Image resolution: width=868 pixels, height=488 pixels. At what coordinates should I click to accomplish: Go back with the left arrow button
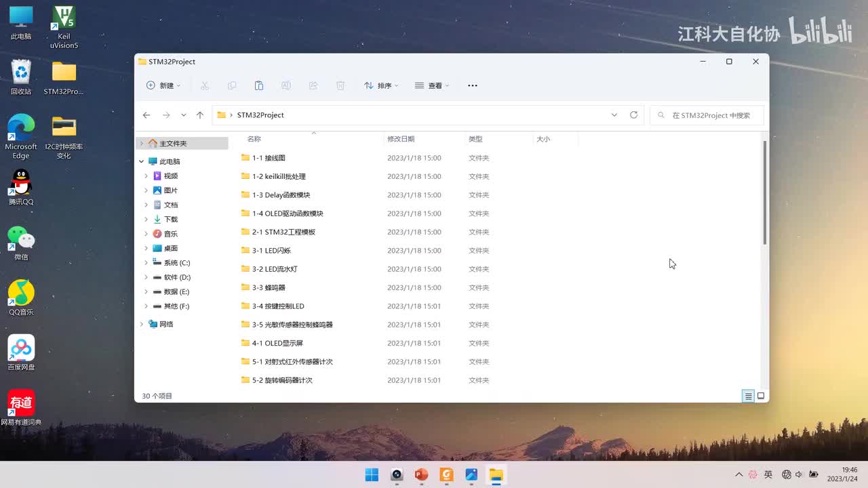pos(146,115)
